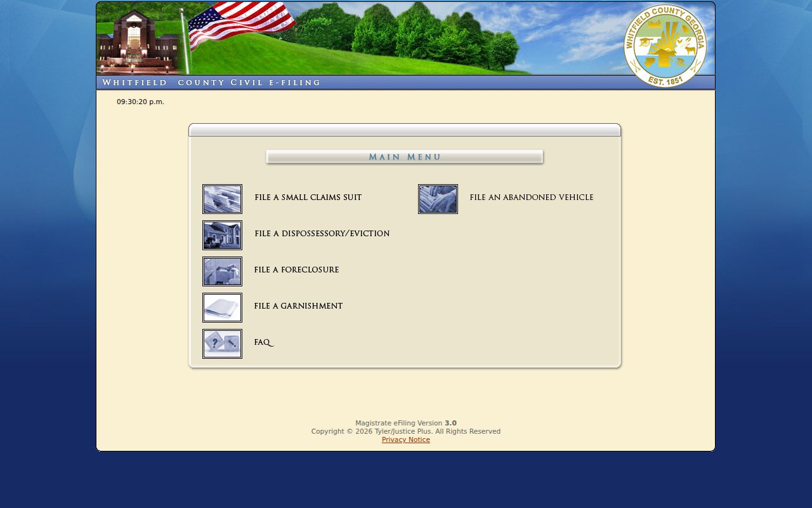Open File a Small Claims Suit link
This screenshot has height=508, width=812.
coord(308,197)
